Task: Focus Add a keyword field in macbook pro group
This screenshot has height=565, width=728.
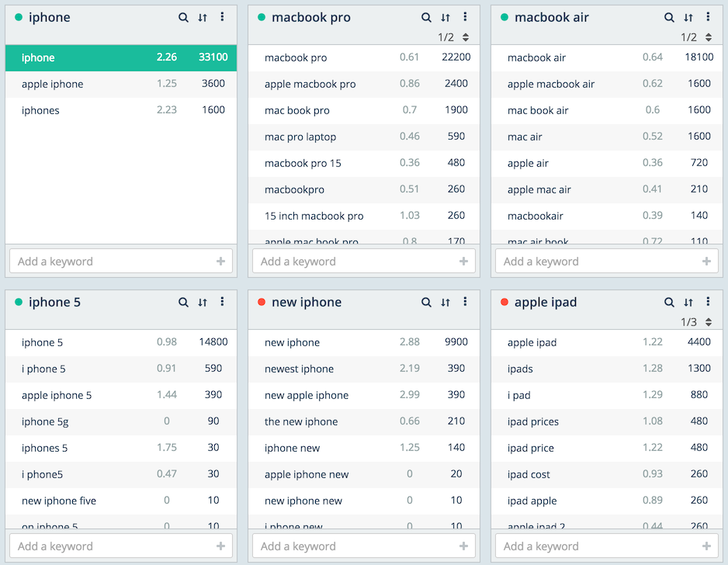Action: [364, 262]
